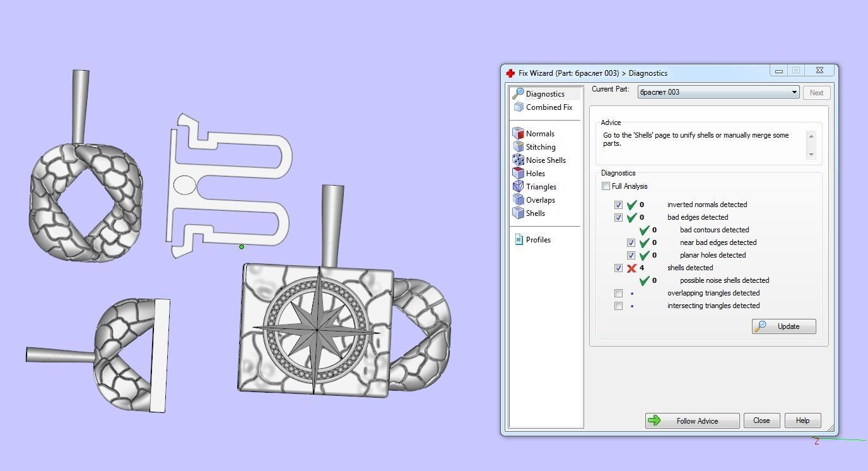Viewport: 868px width, 471px height.
Task: Click the Help button
Action: click(802, 420)
